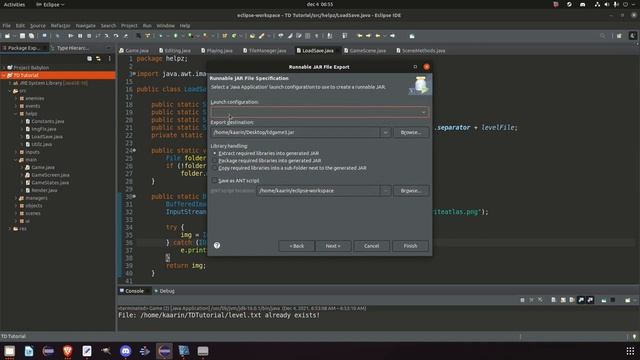Click the Export destination path field
This screenshot has width=640, height=360.
(x=296, y=132)
